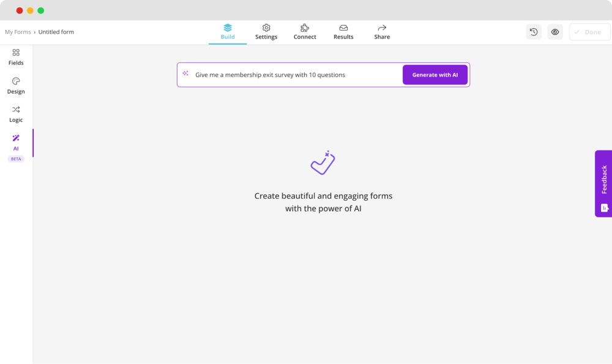The image size is (612, 364).
Task: Toggle form preview with the eye icon
Action: (554, 31)
